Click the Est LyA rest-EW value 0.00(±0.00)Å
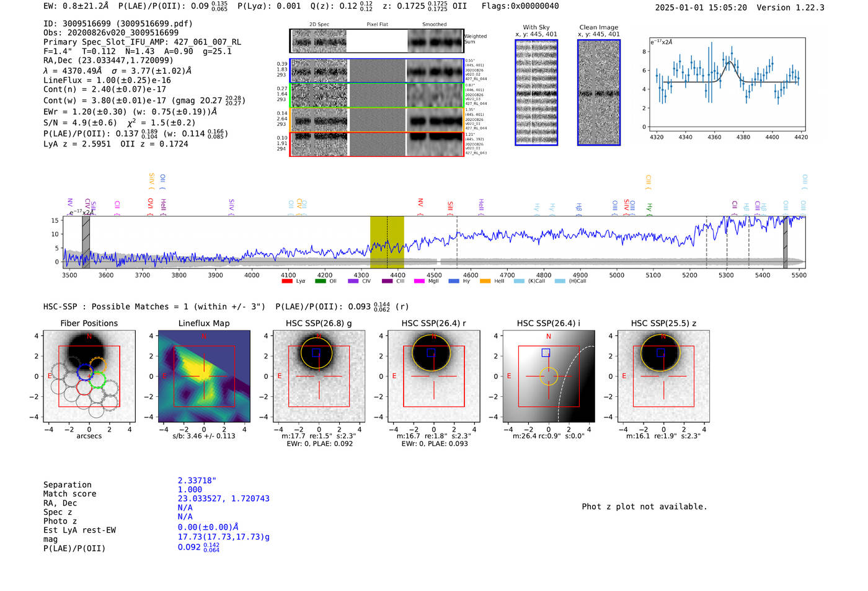 coord(208,527)
